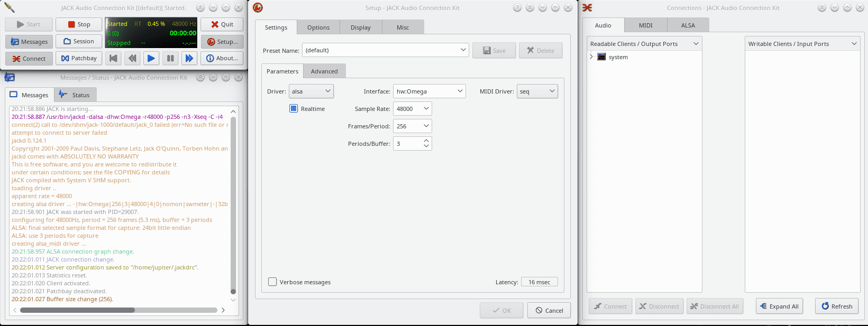This screenshot has height=326, width=868.
Task: Quit QjackCtl with the Quit button
Action: coord(222,24)
